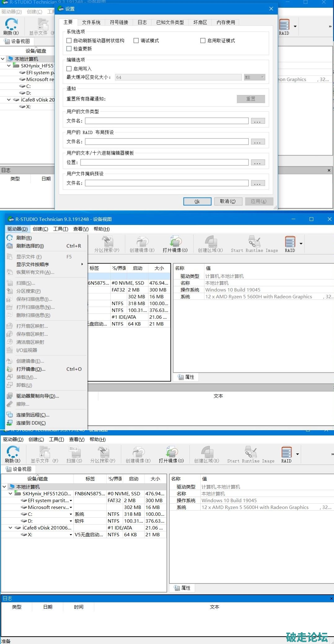Image resolution: width=334 pixels, height=644 pixels.
Task: Collapse the iCafe8 vDisk tree node
Action: pos(11,528)
